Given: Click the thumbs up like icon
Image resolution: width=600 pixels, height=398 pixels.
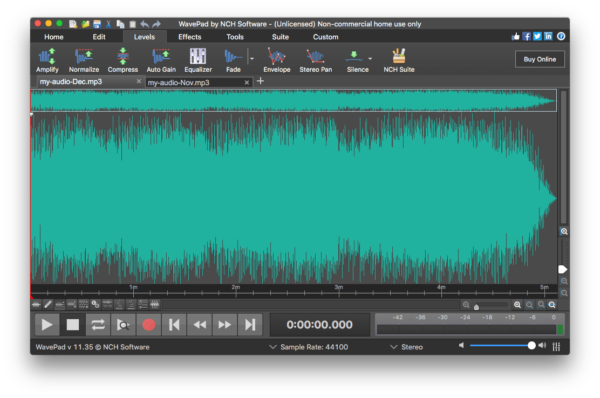Looking at the screenshot, I should (x=515, y=36).
